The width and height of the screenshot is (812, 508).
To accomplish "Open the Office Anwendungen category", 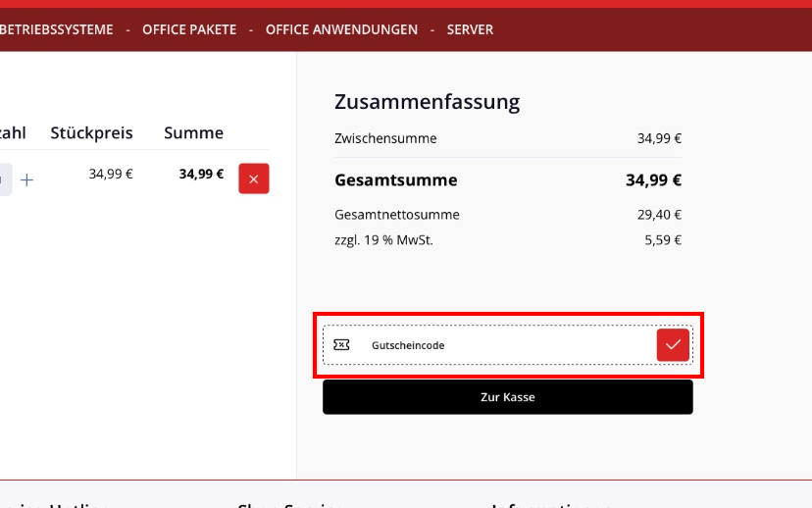I will [x=341, y=29].
